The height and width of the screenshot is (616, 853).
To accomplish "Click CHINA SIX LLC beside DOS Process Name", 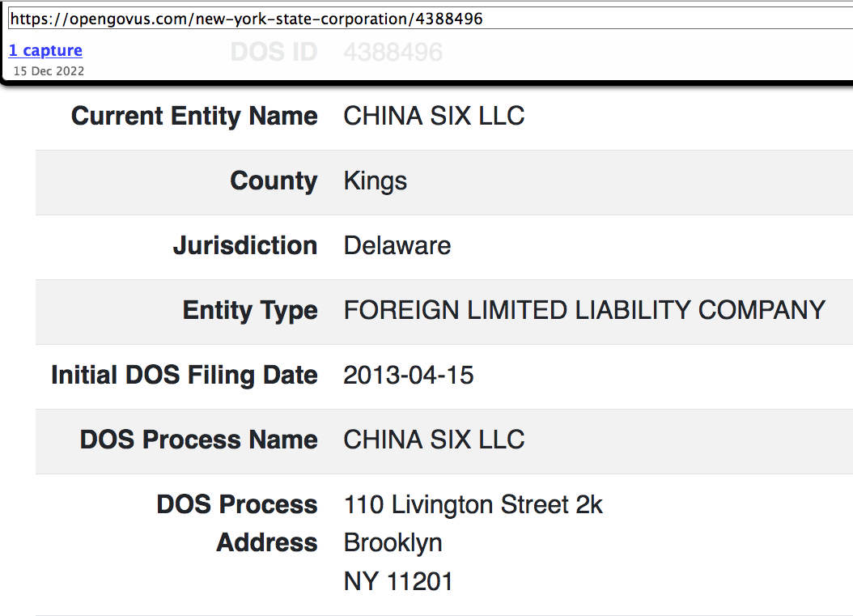I will point(434,440).
